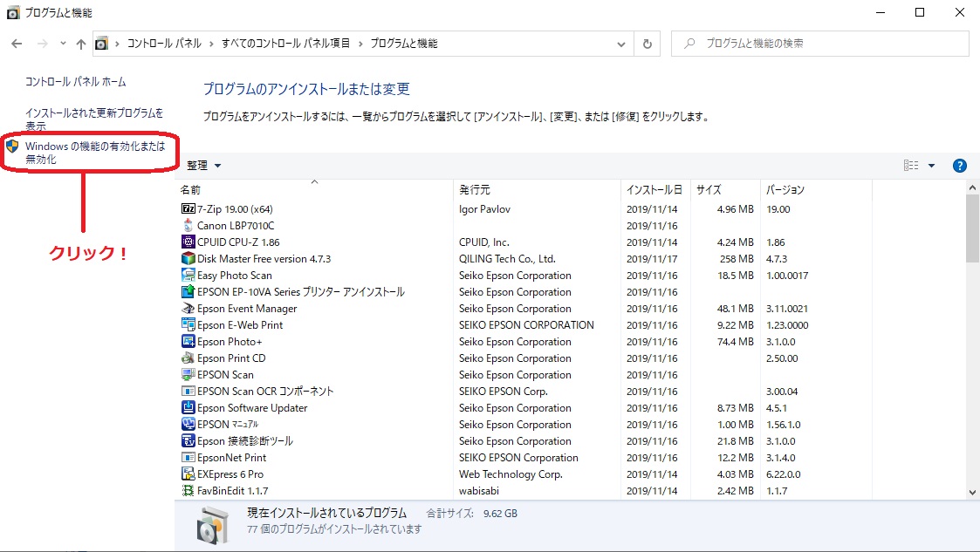Click the Easy Photo Scan icon

pyautogui.click(x=188, y=275)
